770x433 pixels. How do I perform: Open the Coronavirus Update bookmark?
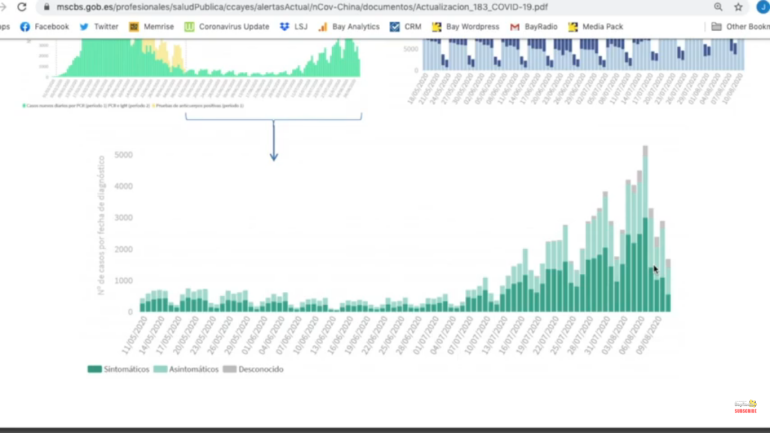click(226, 27)
